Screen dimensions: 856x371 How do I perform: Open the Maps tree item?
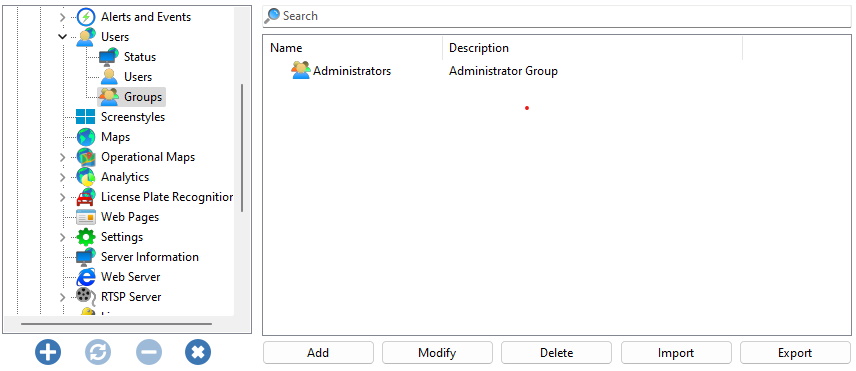pyautogui.click(x=115, y=137)
